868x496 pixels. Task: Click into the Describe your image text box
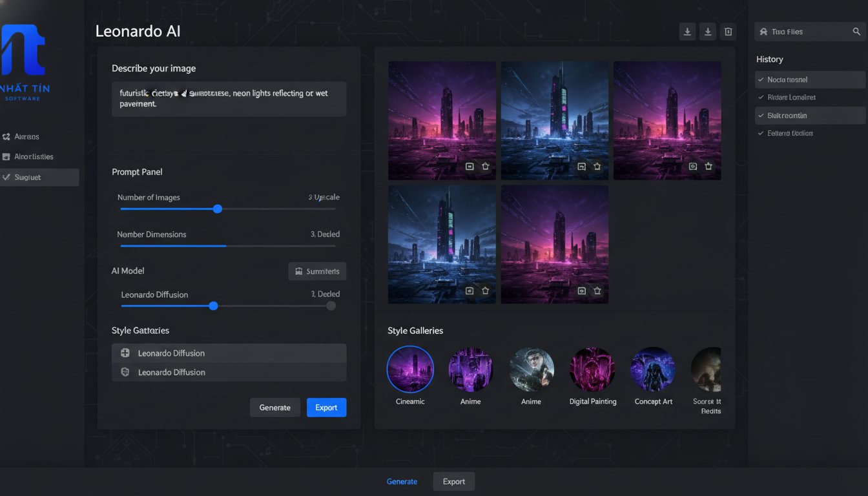(229, 99)
